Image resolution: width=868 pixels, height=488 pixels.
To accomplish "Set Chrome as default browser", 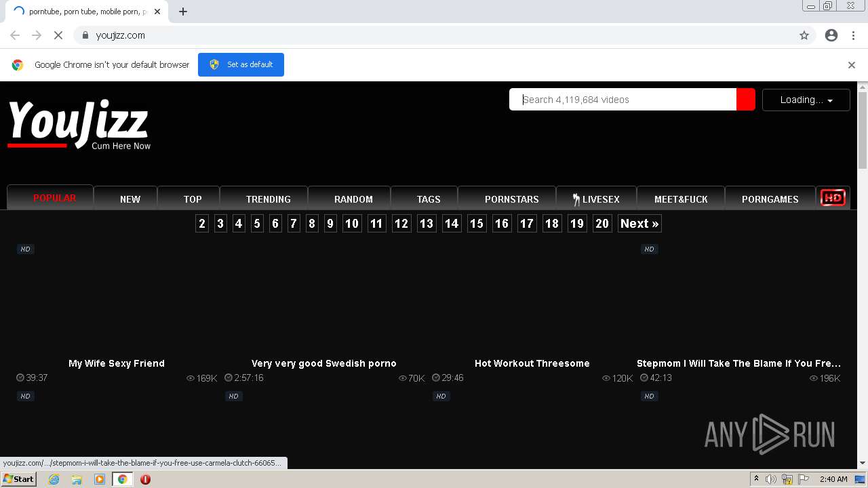I will 241,65.
